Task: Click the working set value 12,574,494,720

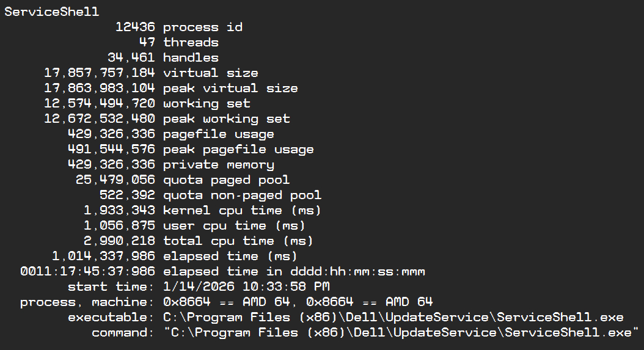Action: pos(100,103)
